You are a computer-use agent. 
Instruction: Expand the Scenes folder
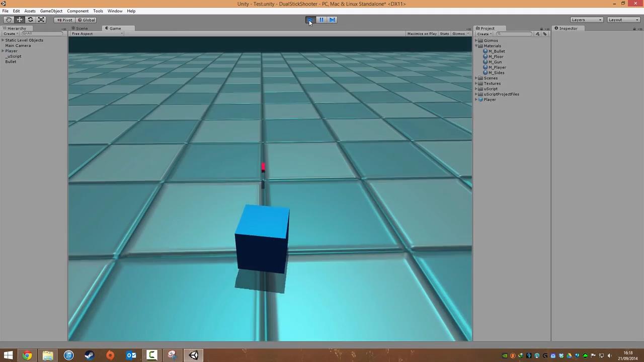click(x=476, y=78)
